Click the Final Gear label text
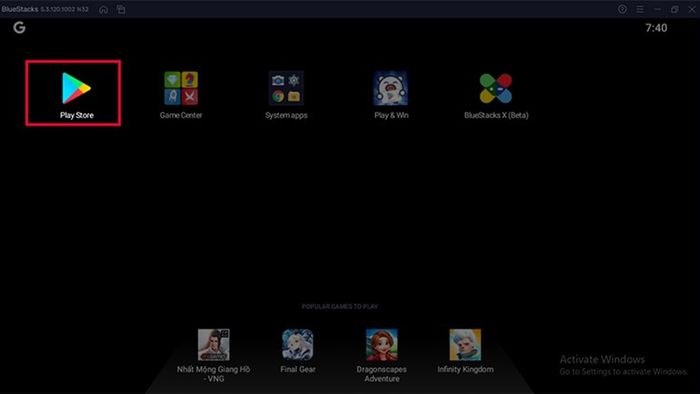 (298, 369)
